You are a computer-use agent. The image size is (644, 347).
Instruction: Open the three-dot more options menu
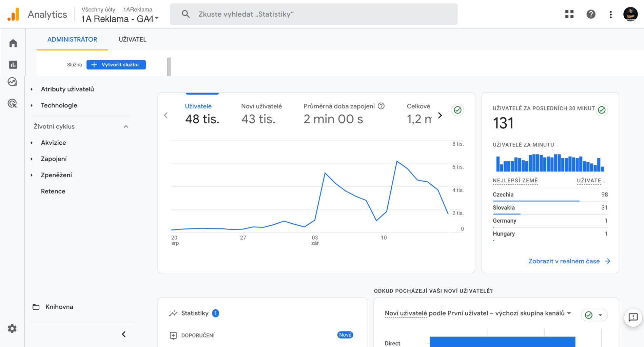coord(610,14)
